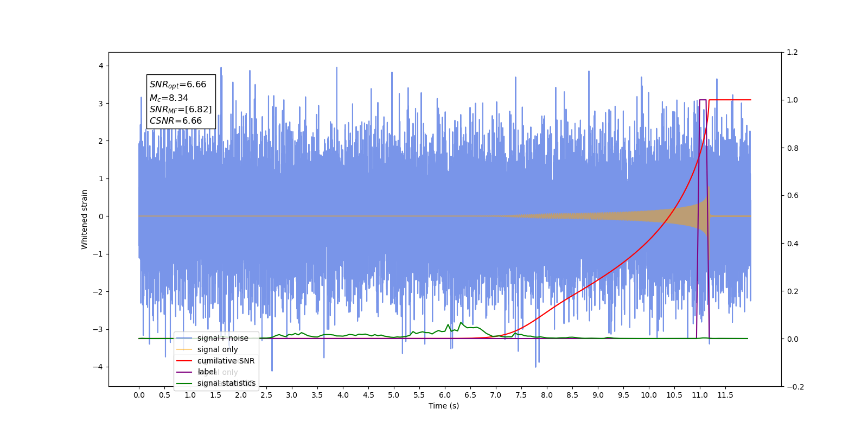
Task: Click the green signal statistics legend swatch
Action: 184,384
